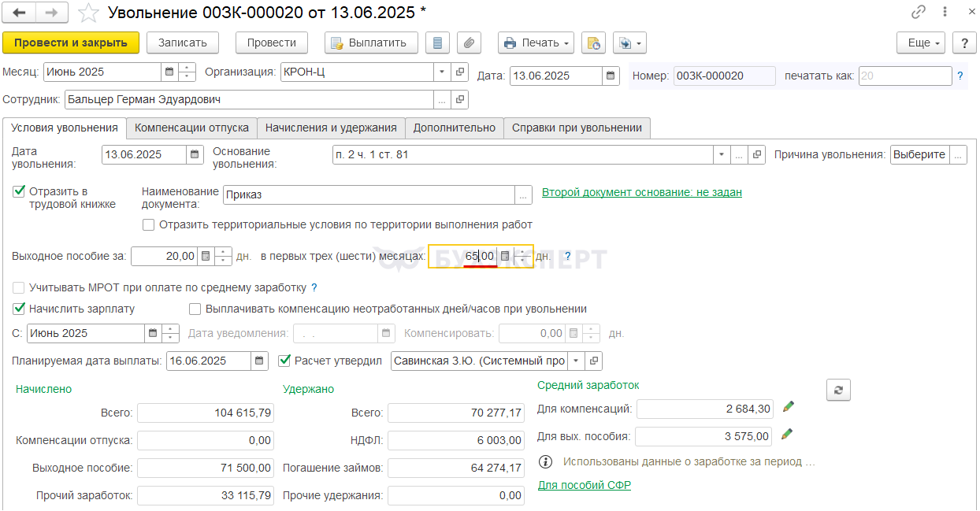Viewport: 980px width, 511px height.
Task: Open Для пособий СФР link
Action: (x=585, y=485)
